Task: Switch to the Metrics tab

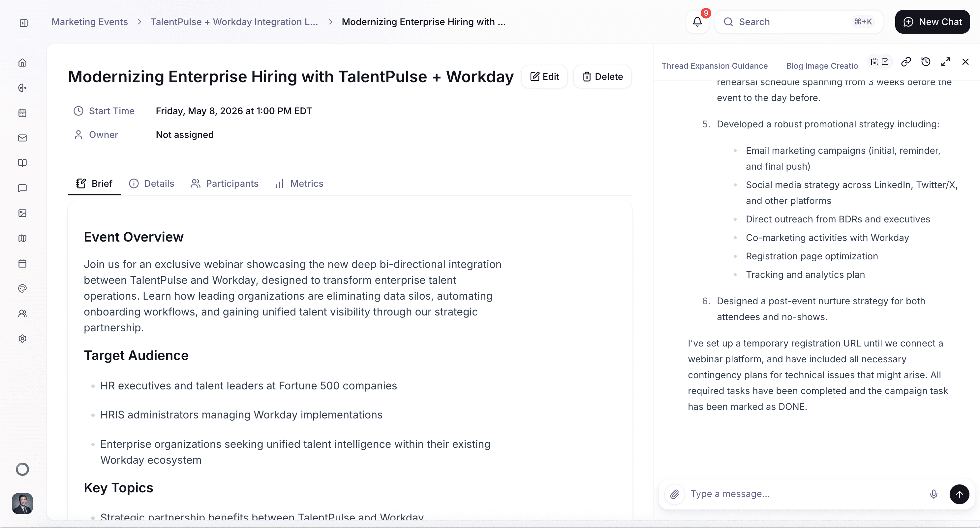Action: (299, 183)
